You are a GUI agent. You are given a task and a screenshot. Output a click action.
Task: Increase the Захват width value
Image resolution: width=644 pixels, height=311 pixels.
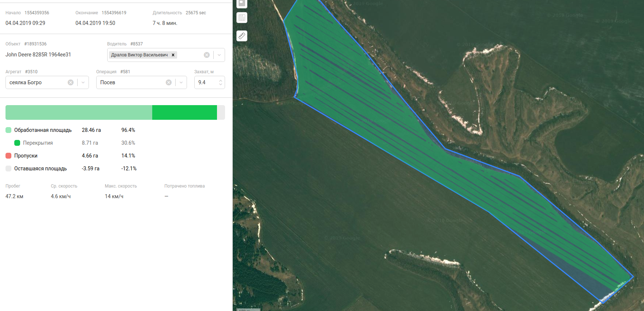[221, 81]
